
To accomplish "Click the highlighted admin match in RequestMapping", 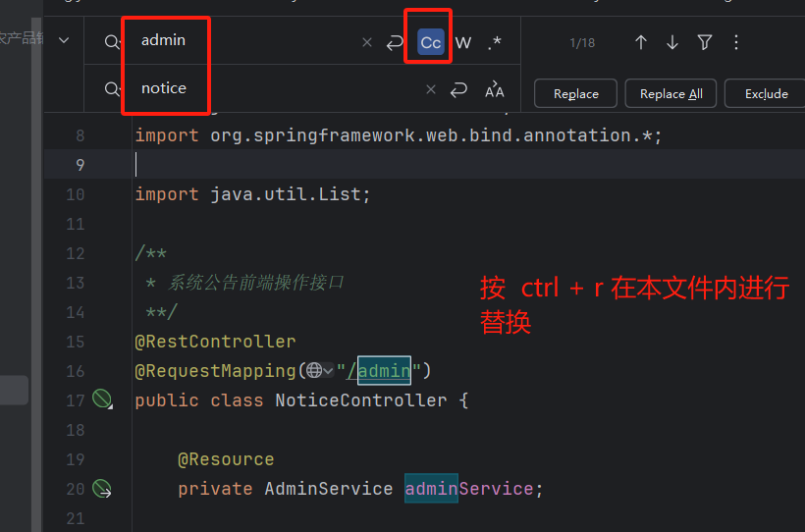I will [384, 370].
